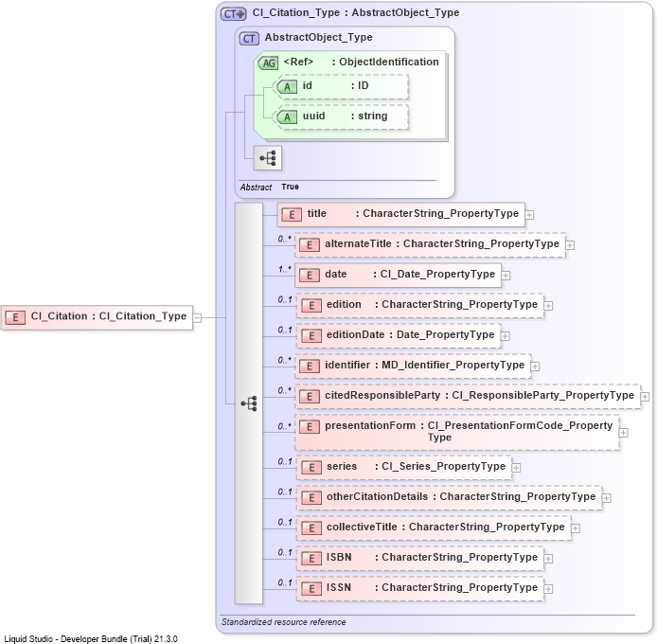
Task: Click the E icon of otherCitationDetails
Action: (311, 497)
